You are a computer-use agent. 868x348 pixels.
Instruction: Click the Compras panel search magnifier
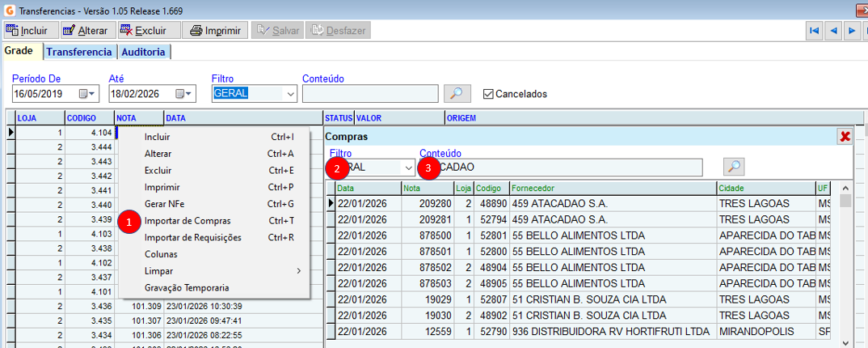[x=733, y=167]
